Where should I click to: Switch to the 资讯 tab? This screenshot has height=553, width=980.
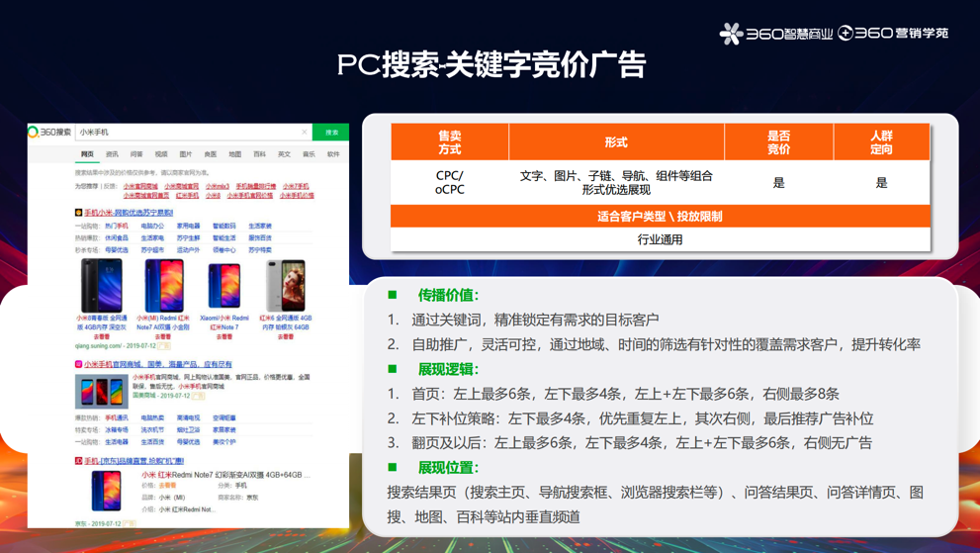[112, 154]
